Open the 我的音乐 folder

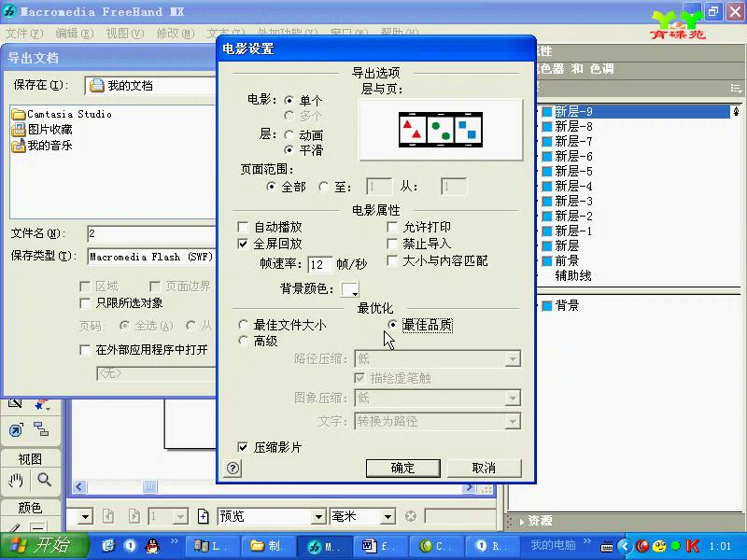[42, 146]
